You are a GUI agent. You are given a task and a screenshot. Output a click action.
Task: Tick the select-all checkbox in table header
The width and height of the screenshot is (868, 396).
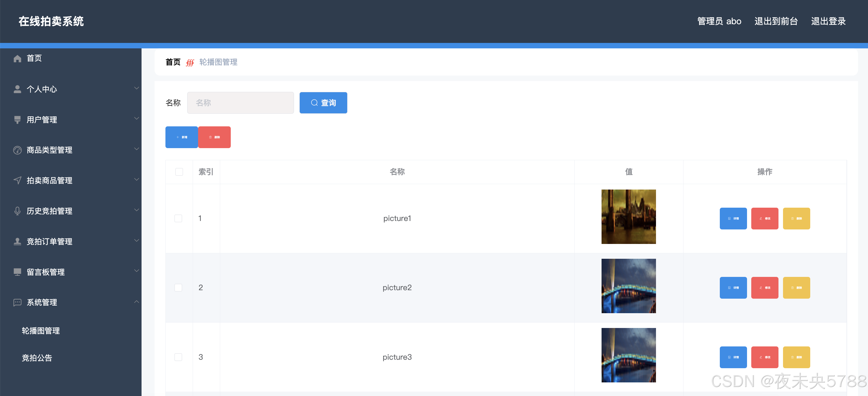tap(179, 172)
